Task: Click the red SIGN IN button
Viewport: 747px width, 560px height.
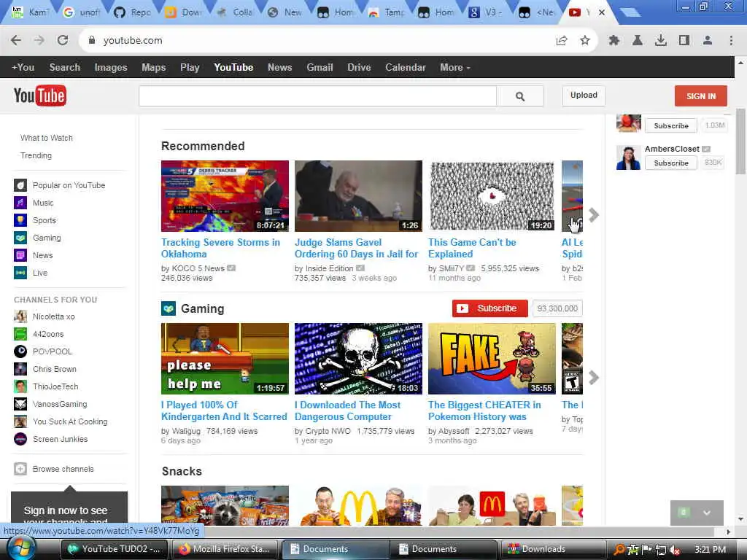Action: (701, 96)
